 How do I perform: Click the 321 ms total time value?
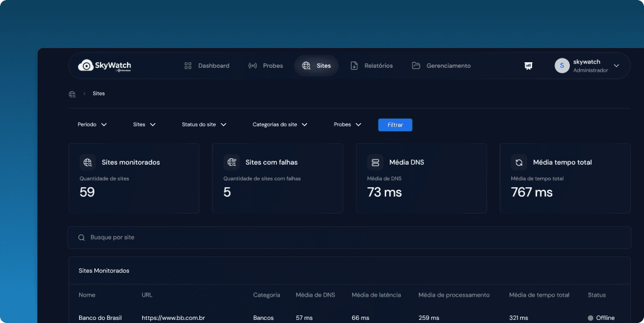coord(519,318)
